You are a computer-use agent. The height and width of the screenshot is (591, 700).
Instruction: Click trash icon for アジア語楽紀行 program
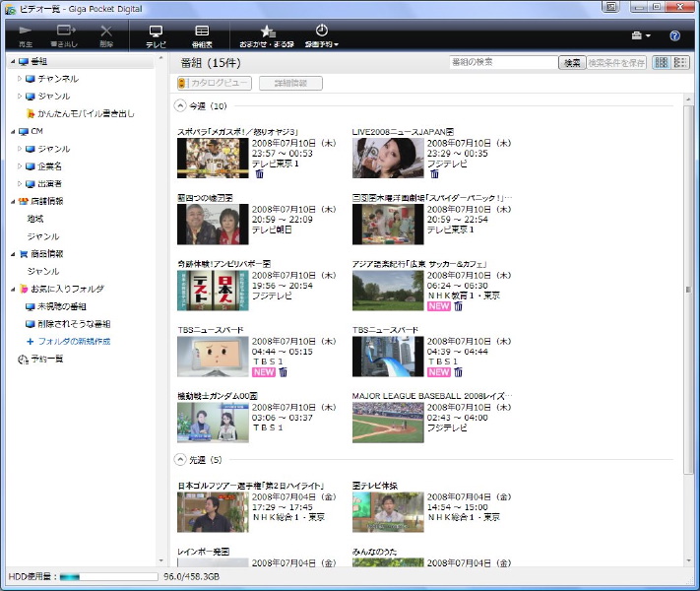point(458,306)
